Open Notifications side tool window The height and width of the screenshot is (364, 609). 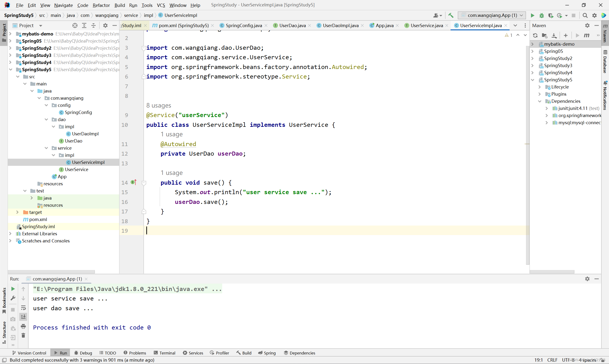605,95
